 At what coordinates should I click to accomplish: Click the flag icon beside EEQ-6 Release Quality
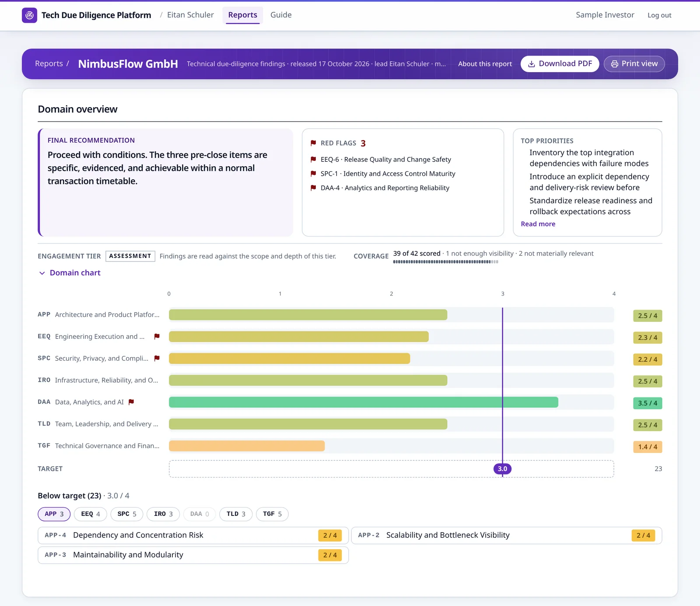pyautogui.click(x=313, y=160)
